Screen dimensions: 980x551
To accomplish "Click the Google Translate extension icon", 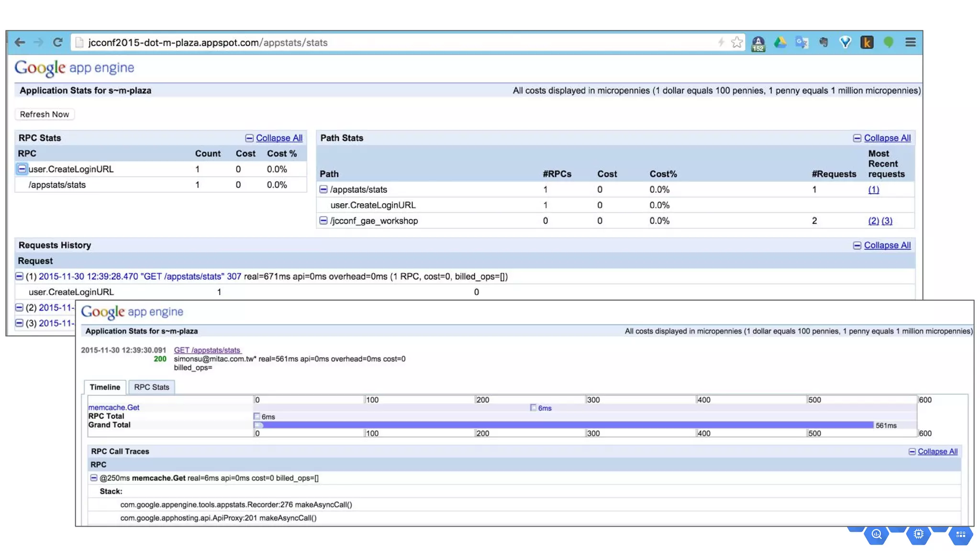I will (802, 43).
